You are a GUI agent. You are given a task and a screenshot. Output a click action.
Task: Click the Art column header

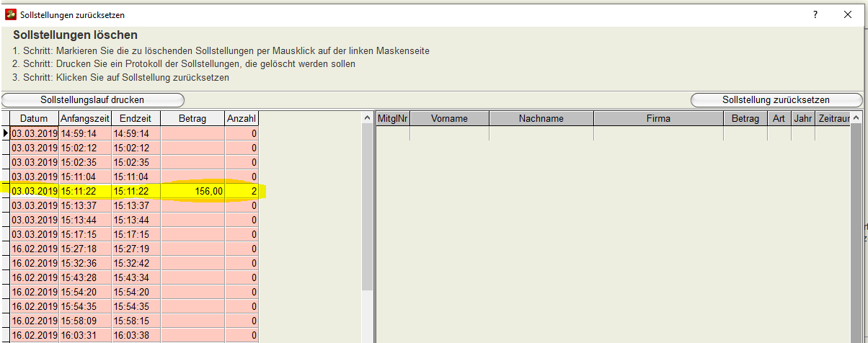tap(779, 118)
